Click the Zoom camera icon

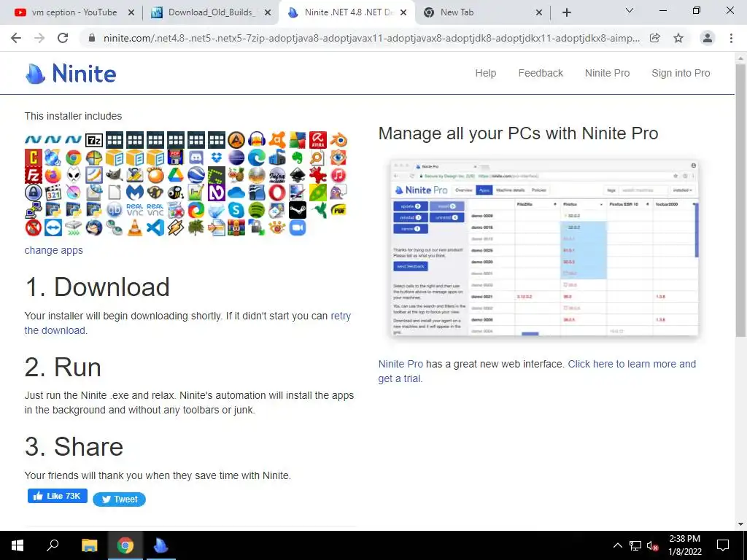pos(298,227)
